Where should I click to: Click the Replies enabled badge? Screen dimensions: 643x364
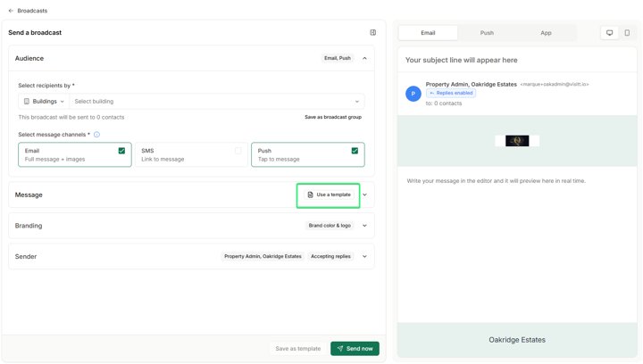tap(451, 94)
